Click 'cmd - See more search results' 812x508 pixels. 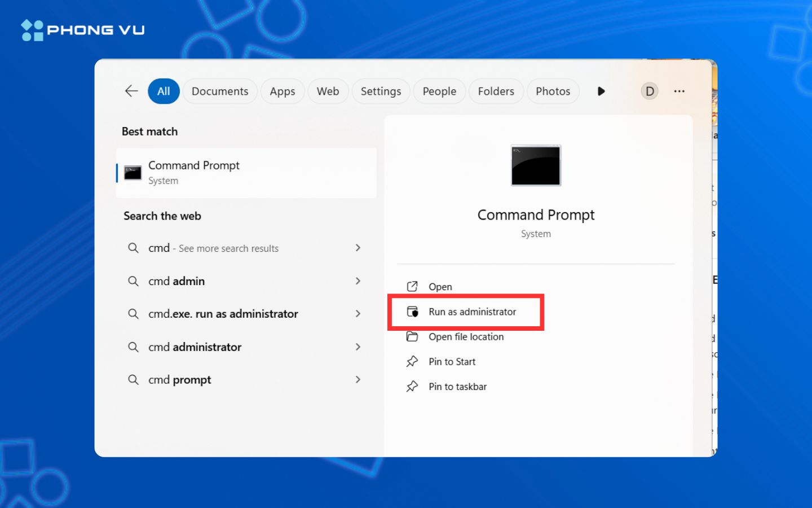click(213, 248)
